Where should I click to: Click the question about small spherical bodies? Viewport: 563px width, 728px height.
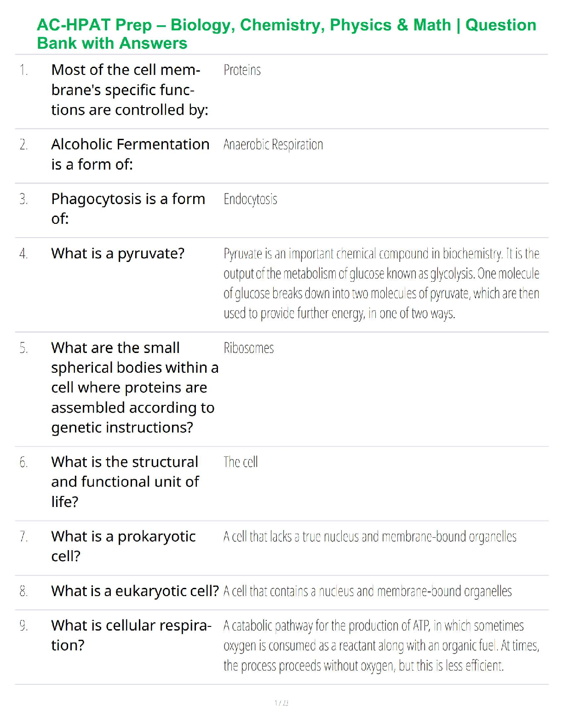coord(134,387)
